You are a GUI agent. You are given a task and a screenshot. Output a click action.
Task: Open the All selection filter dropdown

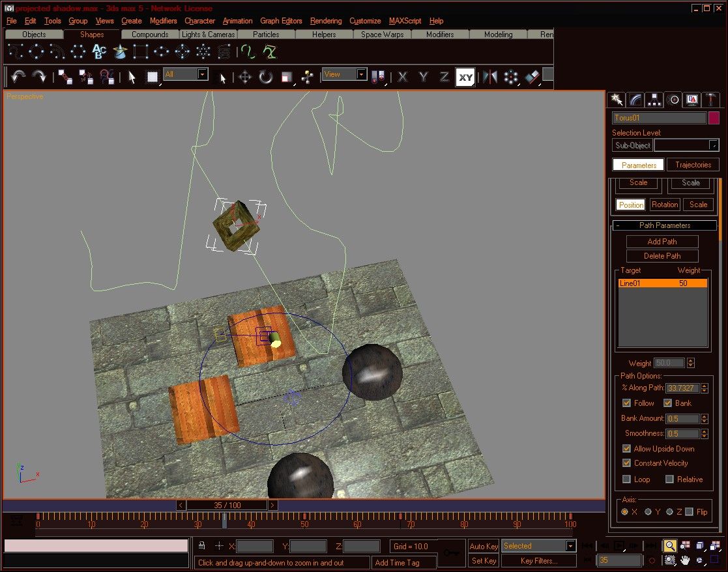[186, 74]
